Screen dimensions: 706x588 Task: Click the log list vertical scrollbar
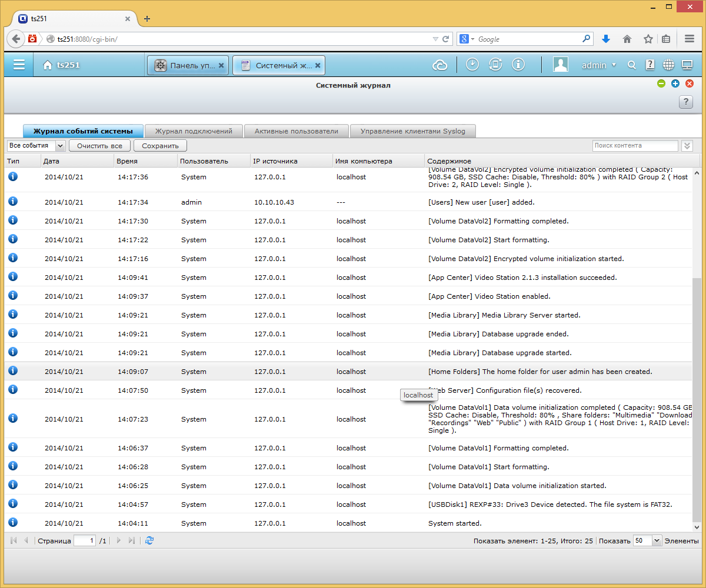(x=697, y=400)
